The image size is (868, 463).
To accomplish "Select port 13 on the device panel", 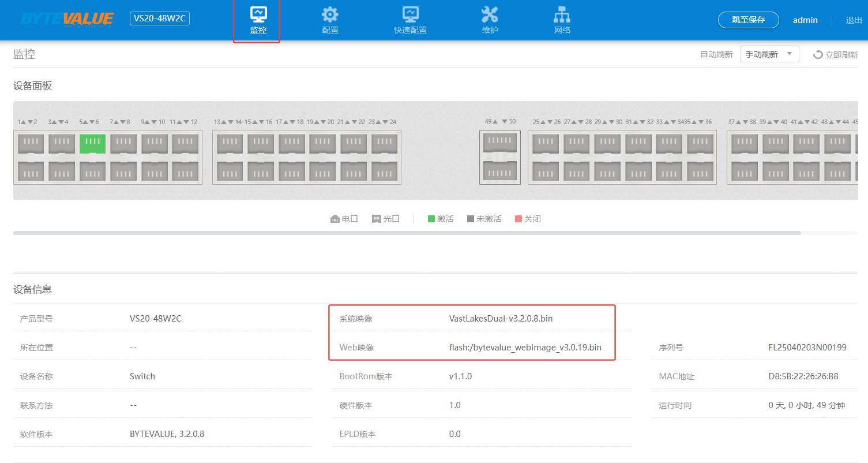I will (230, 143).
